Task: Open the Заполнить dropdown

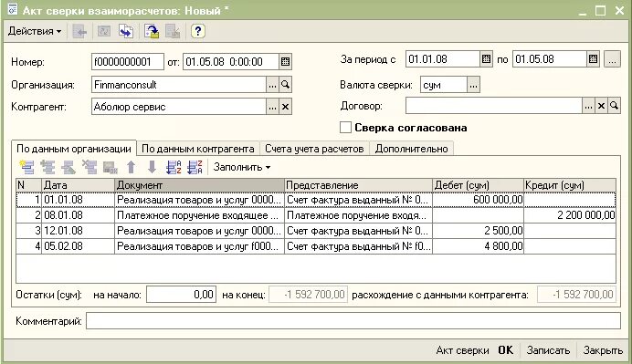Action: point(242,167)
